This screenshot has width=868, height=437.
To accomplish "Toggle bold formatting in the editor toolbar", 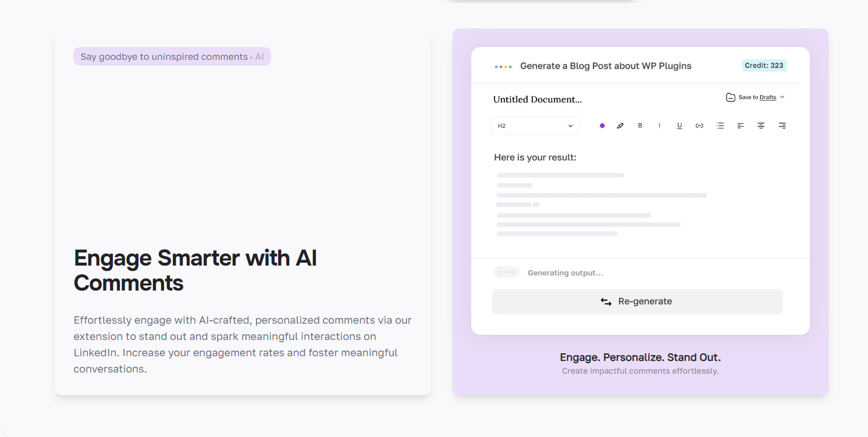I will point(640,125).
